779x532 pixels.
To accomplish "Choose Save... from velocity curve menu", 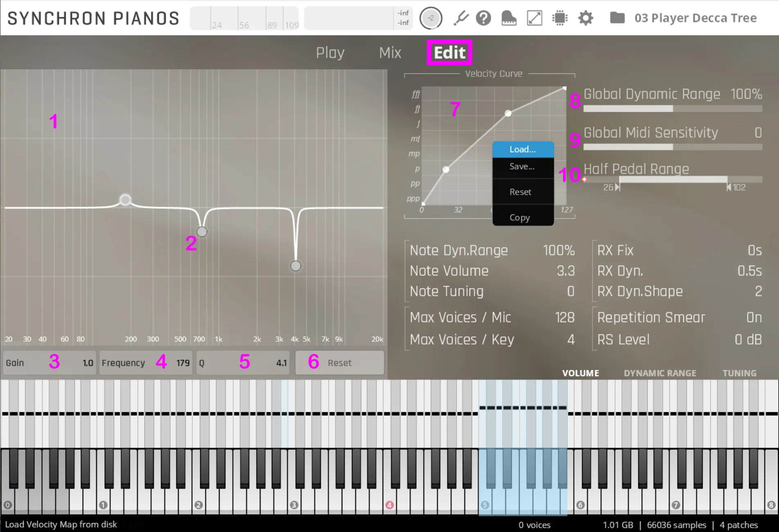I will [522, 167].
